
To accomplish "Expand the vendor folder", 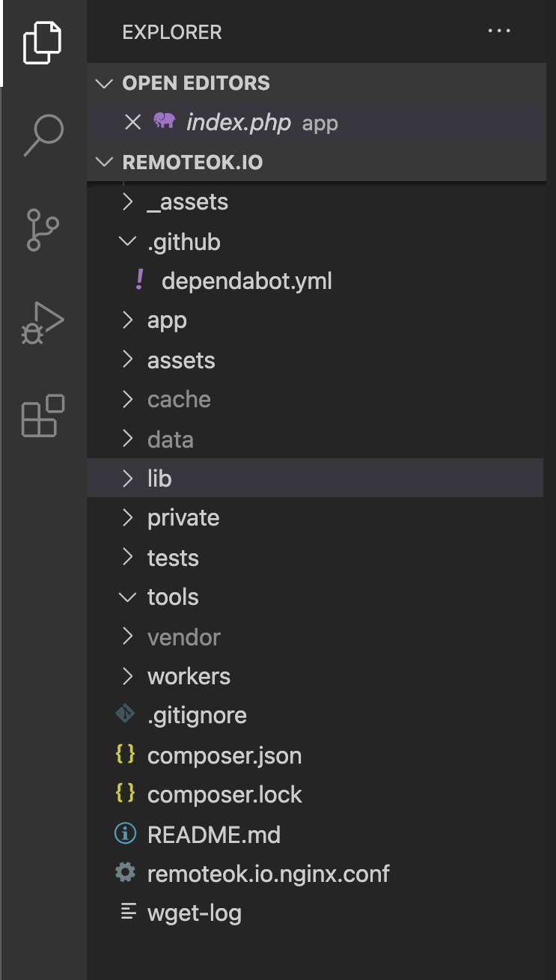I will click(x=128, y=637).
